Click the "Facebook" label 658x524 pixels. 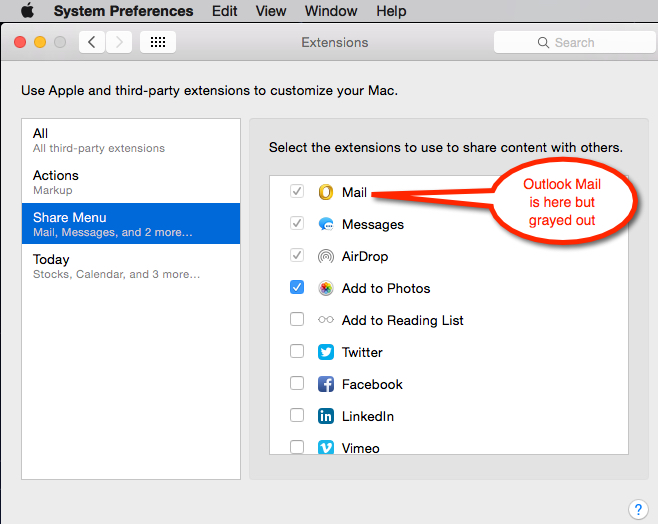pyautogui.click(x=372, y=384)
